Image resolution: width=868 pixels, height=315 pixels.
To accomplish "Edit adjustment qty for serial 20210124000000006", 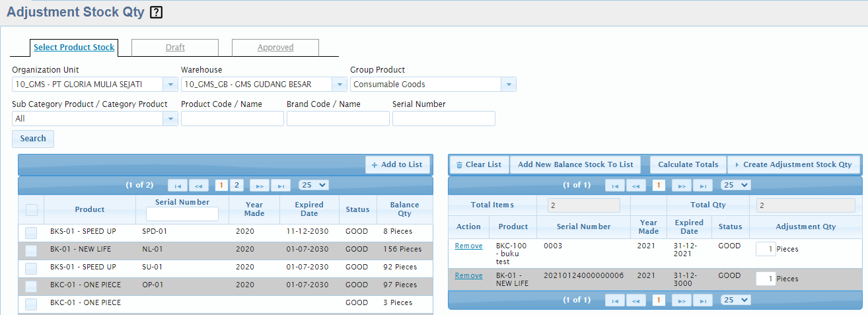I will pyautogui.click(x=766, y=279).
